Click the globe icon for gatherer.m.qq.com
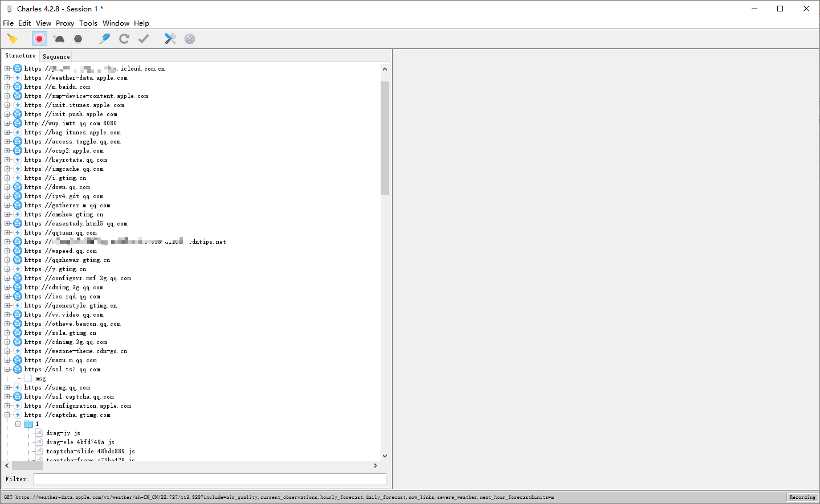The image size is (820, 504). pyautogui.click(x=18, y=206)
